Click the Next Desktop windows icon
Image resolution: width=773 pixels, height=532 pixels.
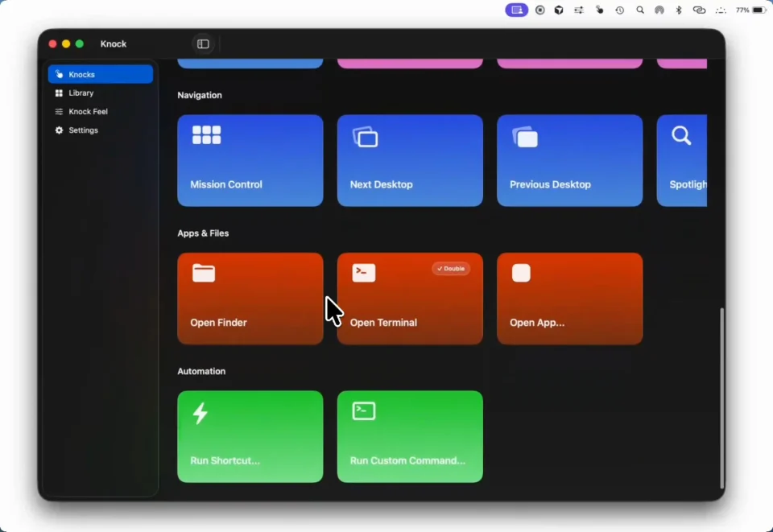366,137
